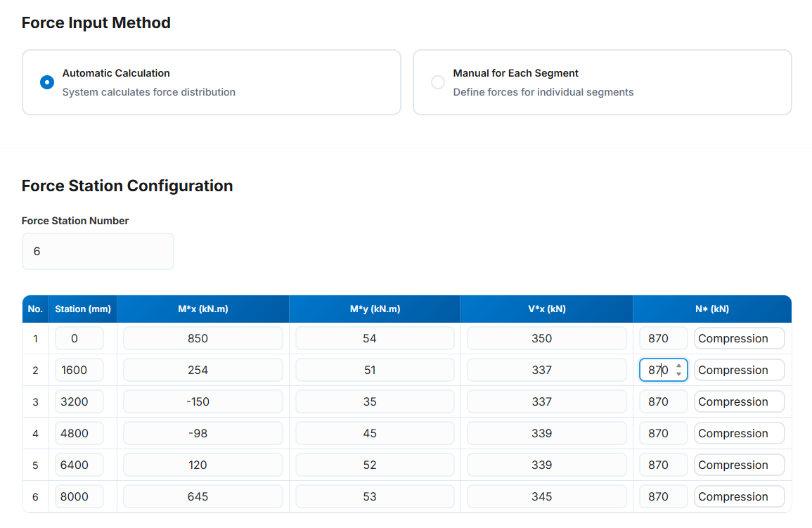The image size is (812, 528).
Task: Increase N* value for station row 2
Action: (678, 366)
